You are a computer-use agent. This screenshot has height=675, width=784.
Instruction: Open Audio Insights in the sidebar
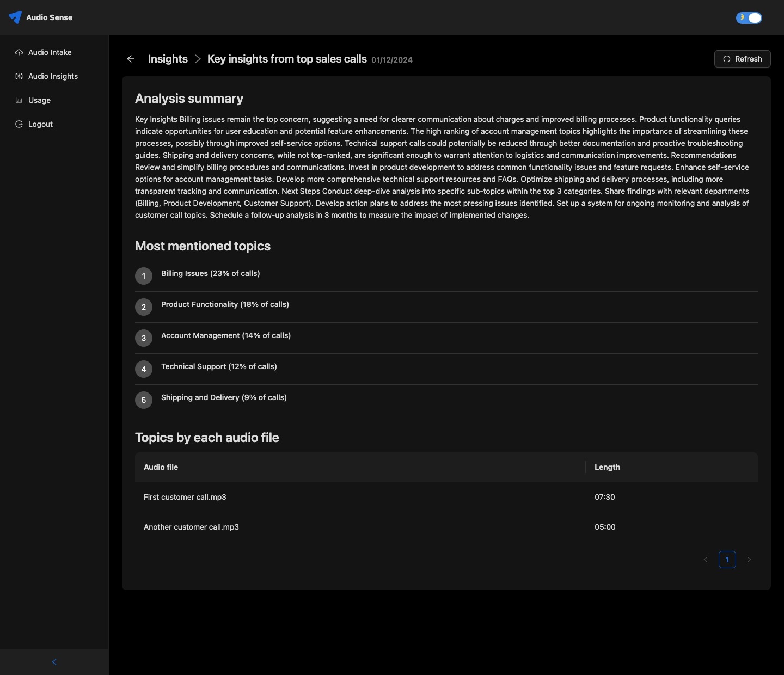coord(53,76)
